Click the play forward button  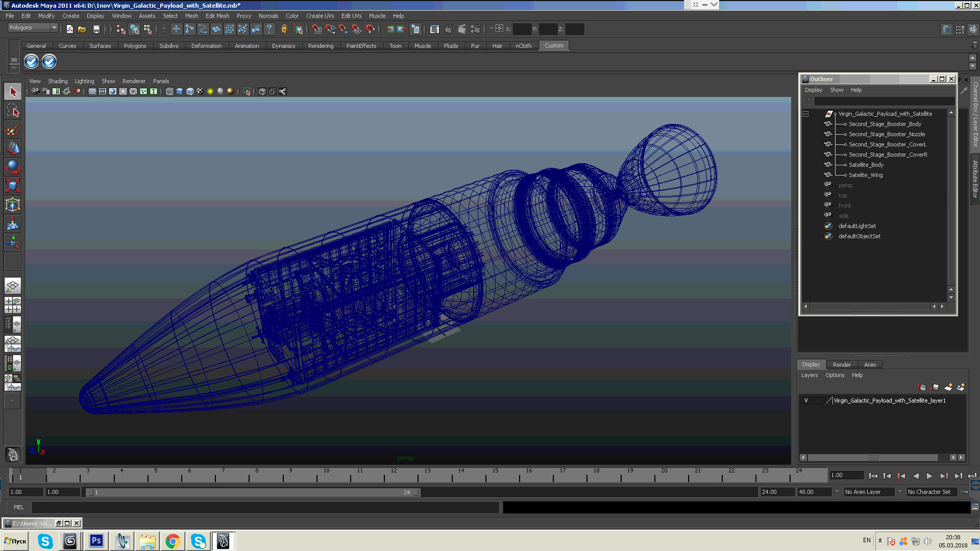click(x=929, y=476)
